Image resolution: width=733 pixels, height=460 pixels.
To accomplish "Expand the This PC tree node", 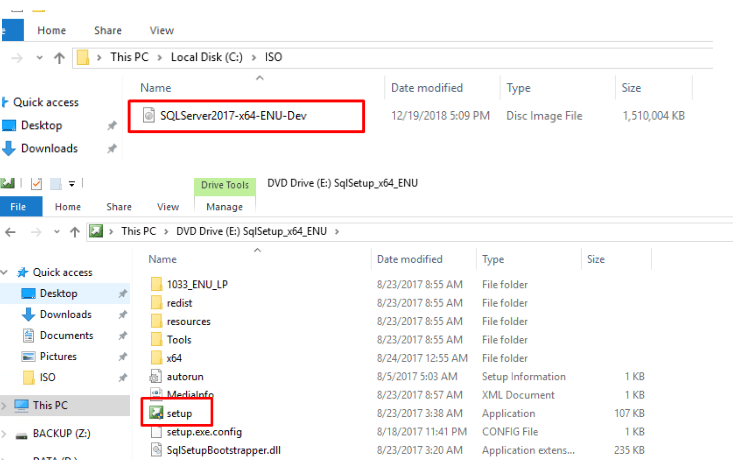I will (5, 406).
